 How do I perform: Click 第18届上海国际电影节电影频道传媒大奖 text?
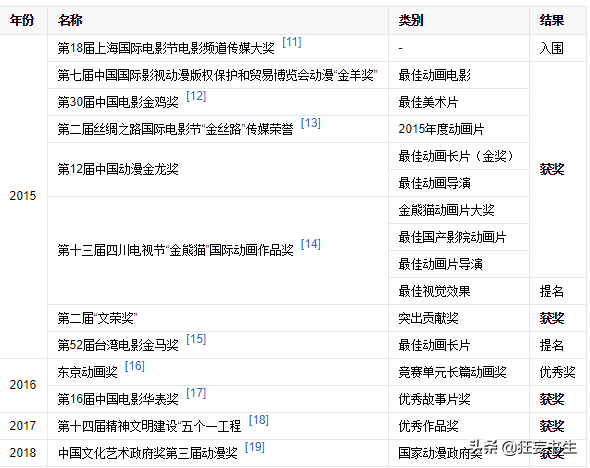pyautogui.click(x=166, y=49)
